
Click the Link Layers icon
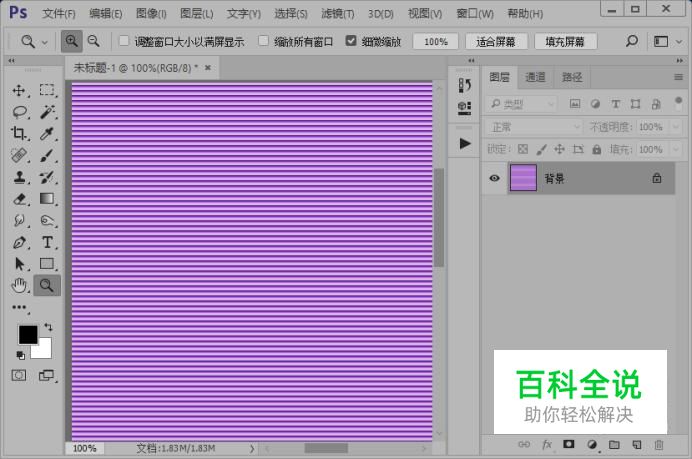(x=524, y=444)
